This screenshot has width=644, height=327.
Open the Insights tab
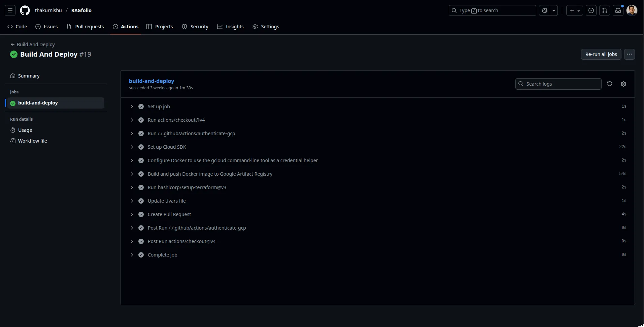coord(230,27)
